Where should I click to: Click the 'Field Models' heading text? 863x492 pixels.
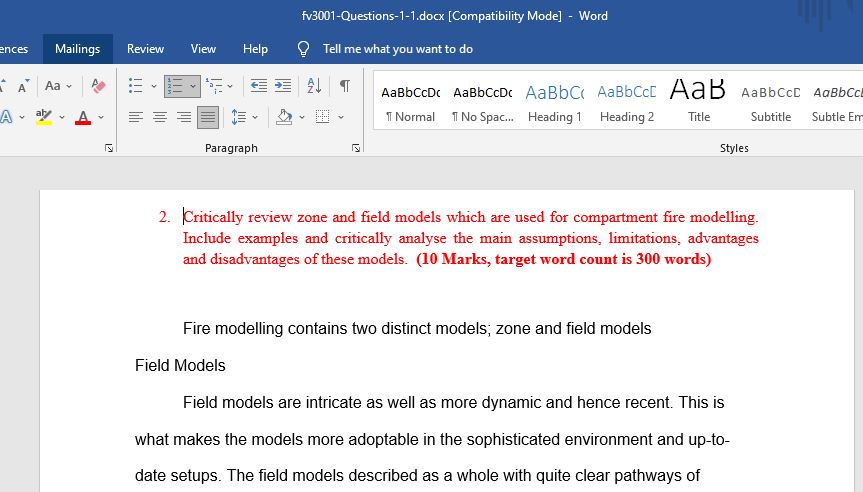coord(180,365)
